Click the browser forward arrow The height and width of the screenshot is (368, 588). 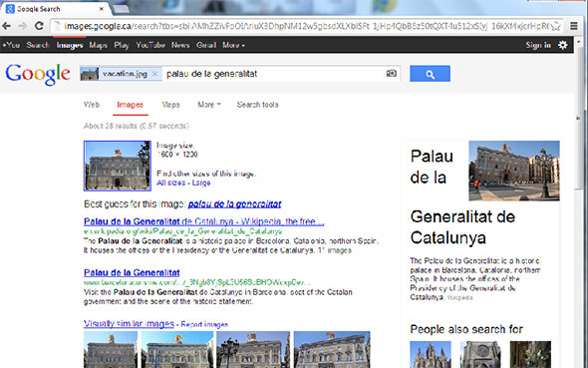pyautogui.click(x=23, y=26)
